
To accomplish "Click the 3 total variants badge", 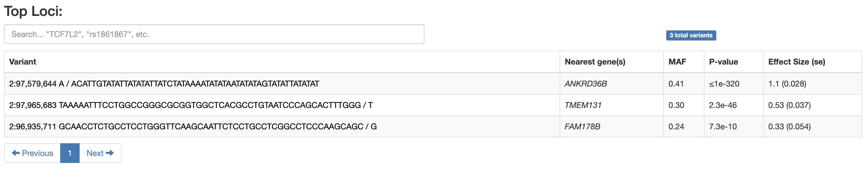I will pos(691,35).
